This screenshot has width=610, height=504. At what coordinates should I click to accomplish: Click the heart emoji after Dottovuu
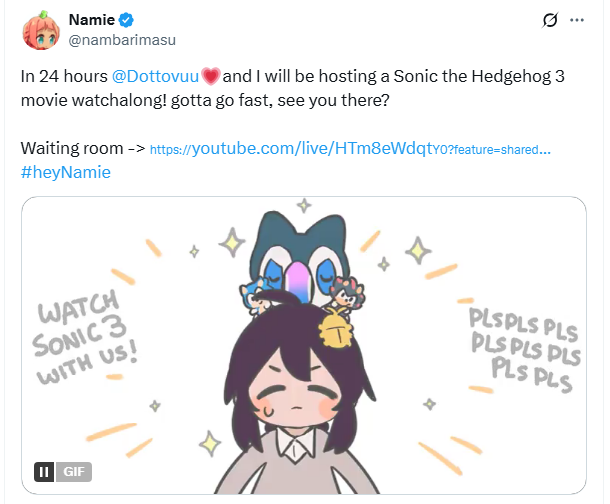click(210, 76)
